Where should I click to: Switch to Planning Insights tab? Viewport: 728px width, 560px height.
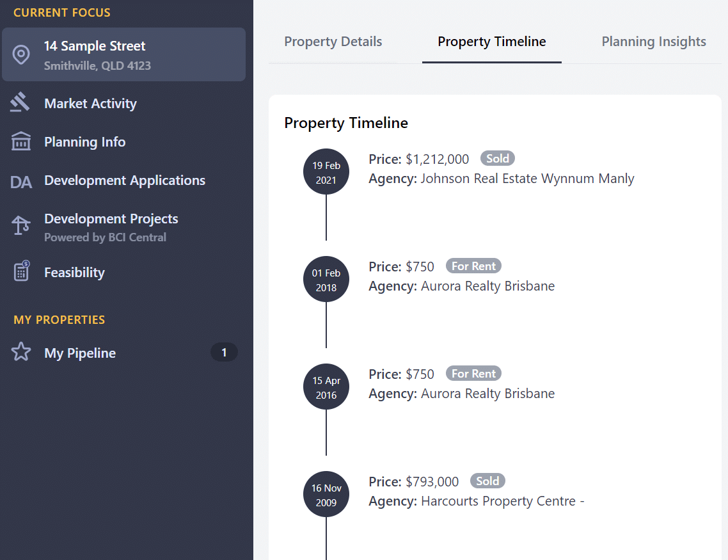(x=654, y=42)
